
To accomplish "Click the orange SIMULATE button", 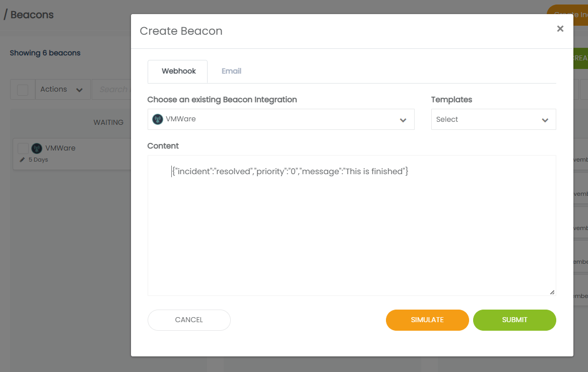I will [x=427, y=320].
